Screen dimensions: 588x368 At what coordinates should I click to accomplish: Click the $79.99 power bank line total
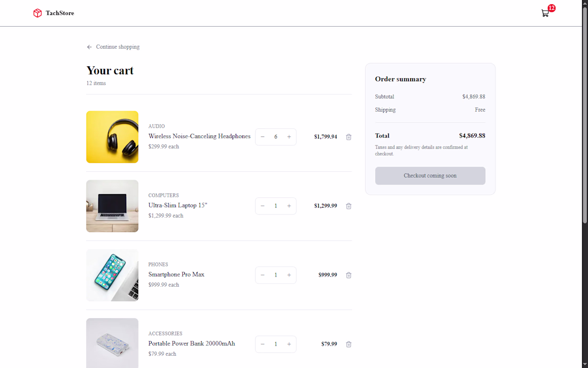329,343
